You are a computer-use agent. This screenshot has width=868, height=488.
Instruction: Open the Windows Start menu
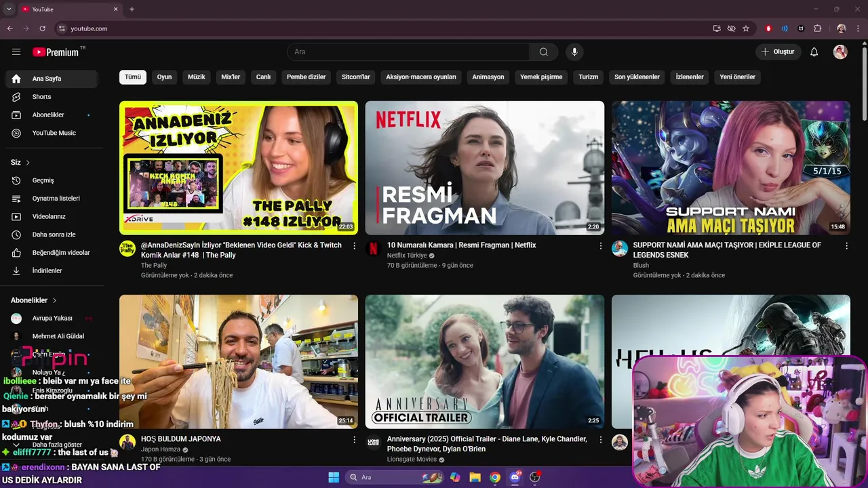tap(334, 477)
